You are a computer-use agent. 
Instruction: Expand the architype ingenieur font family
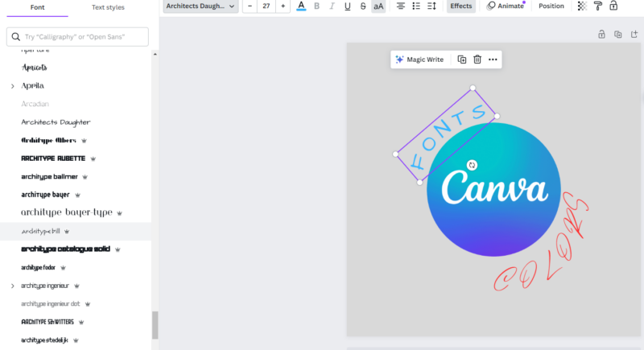[12, 286]
